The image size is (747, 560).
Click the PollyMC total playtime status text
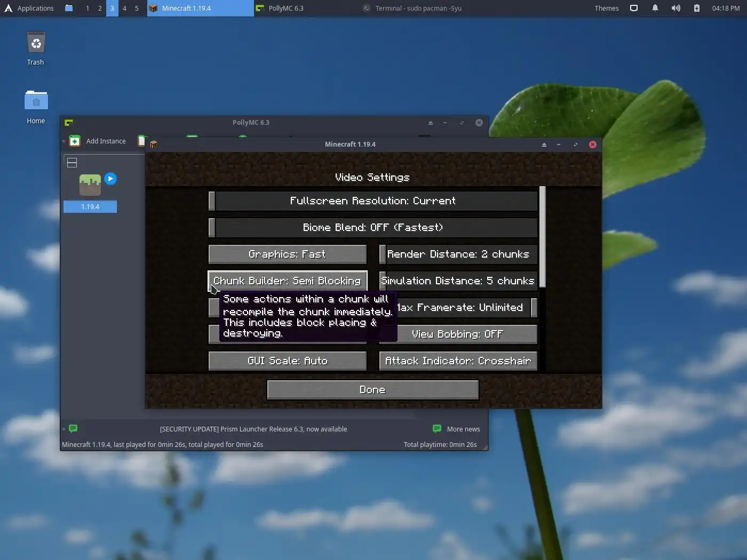pyautogui.click(x=440, y=444)
